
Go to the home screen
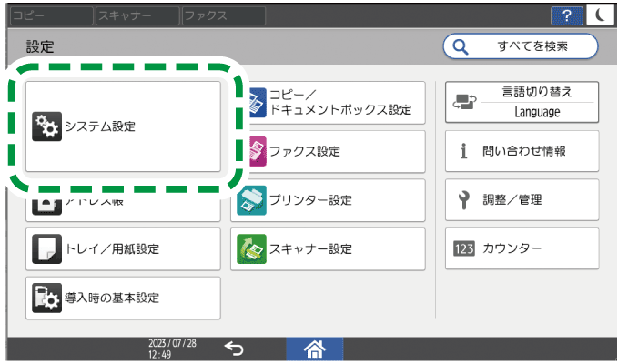tap(315, 349)
